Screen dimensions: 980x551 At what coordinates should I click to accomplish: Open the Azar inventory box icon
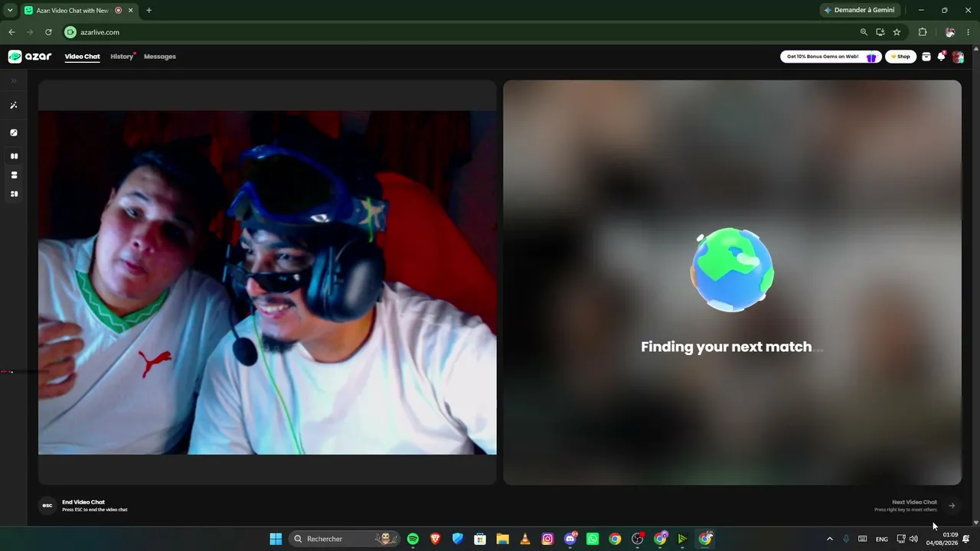coord(926,57)
